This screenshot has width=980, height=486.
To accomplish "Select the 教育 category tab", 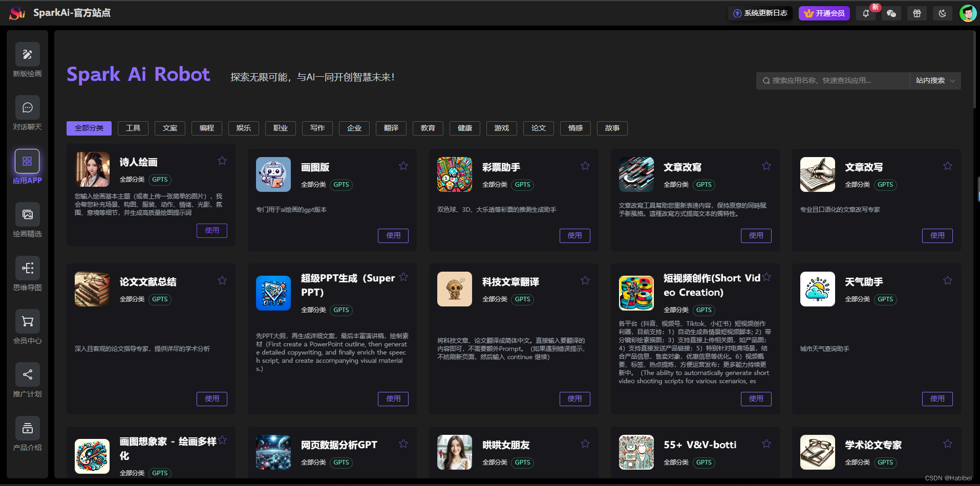I will 428,128.
